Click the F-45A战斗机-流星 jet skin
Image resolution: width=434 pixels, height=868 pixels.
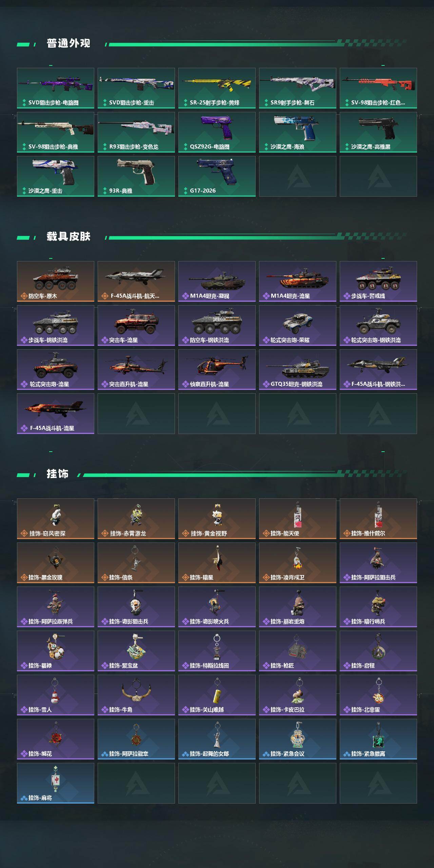click(56, 414)
